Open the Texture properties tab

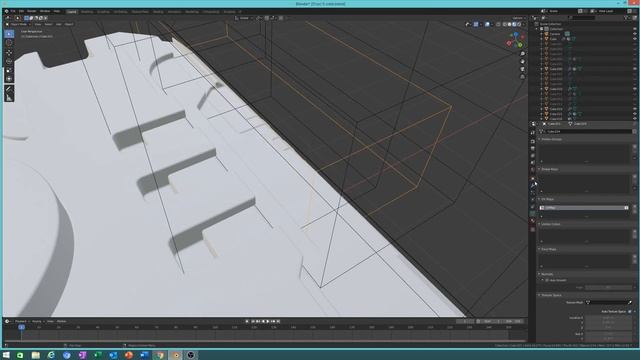(x=533, y=229)
